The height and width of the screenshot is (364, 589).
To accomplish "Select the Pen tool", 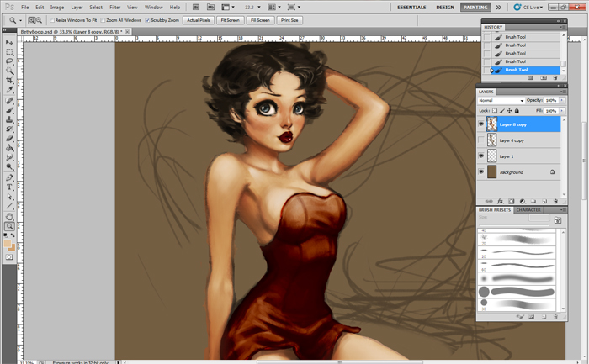I will tap(9, 177).
